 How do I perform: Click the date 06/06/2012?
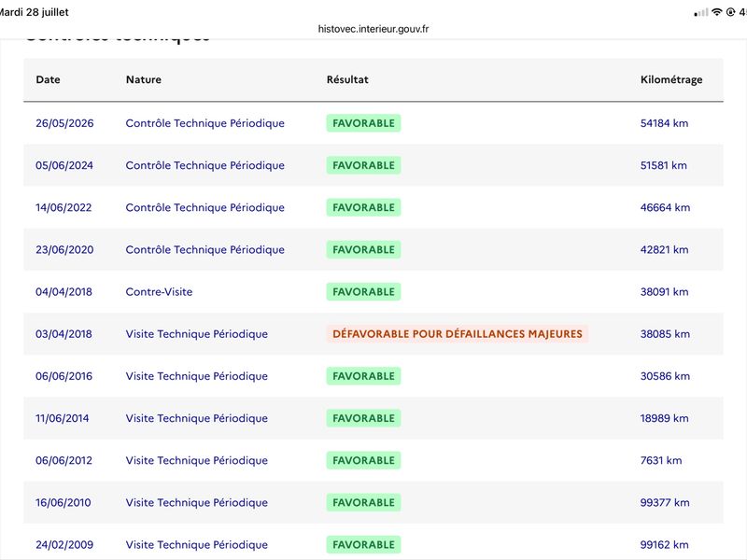[x=63, y=460]
